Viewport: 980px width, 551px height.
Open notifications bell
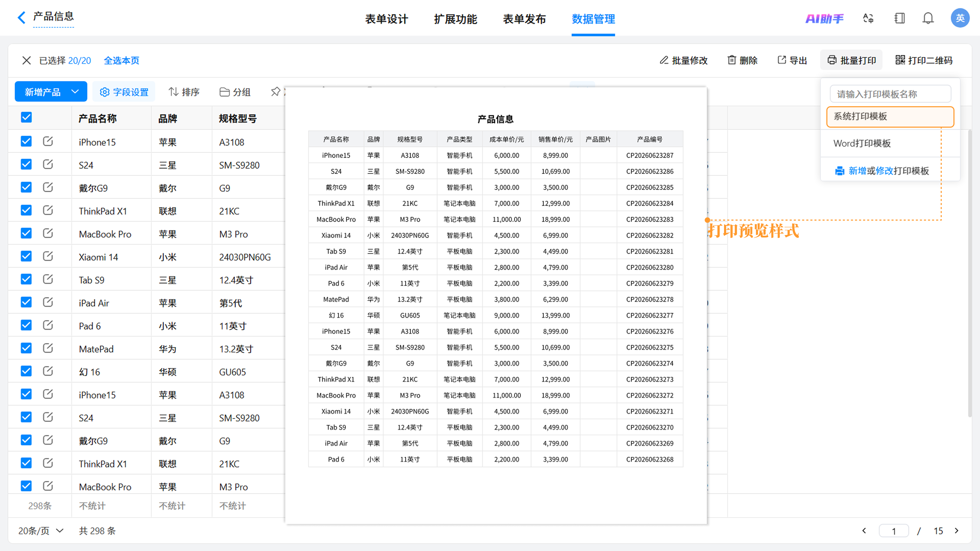(x=928, y=18)
